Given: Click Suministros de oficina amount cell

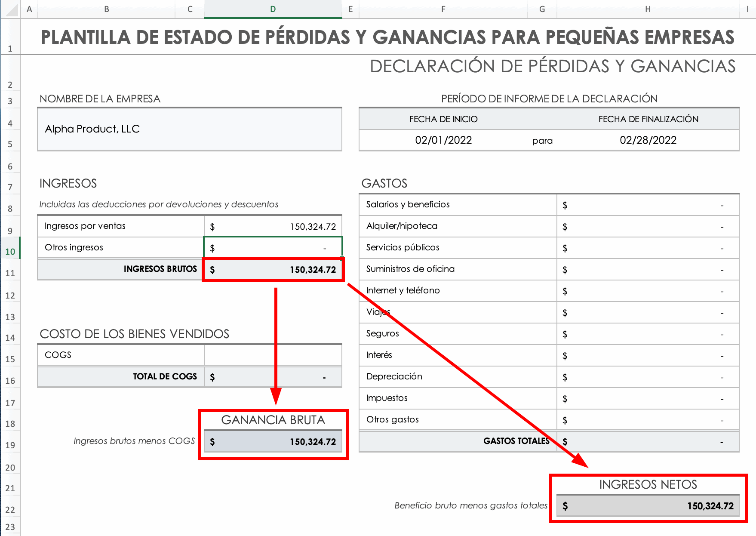Looking at the screenshot, I should pyautogui.click(x=648, y=269).
